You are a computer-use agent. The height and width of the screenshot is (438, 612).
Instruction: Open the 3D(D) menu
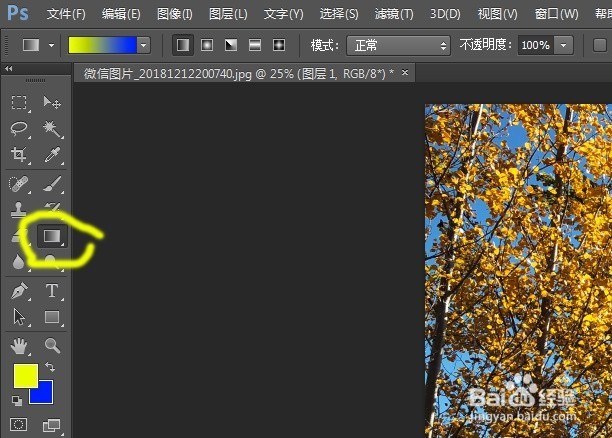pos(445,14)
